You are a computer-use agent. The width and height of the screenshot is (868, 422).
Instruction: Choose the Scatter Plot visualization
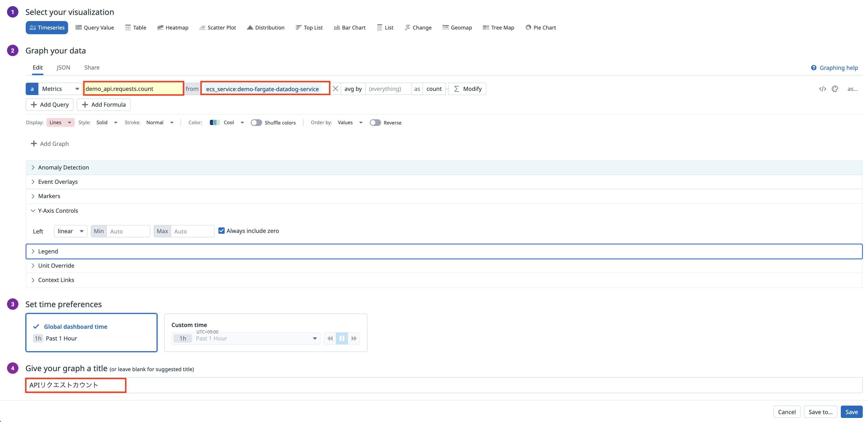click(x=217, y=28)
